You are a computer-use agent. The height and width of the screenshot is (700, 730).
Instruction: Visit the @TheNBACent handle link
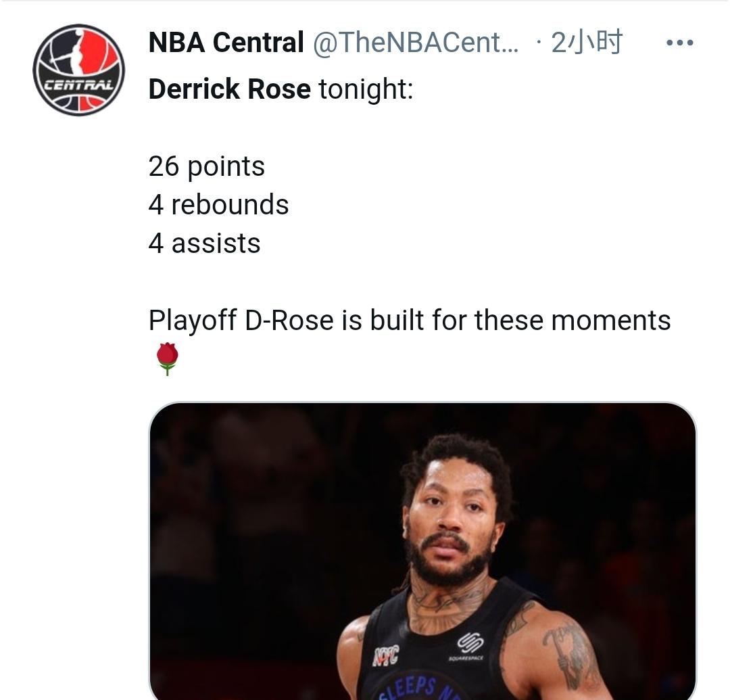(x=415, y=43)
